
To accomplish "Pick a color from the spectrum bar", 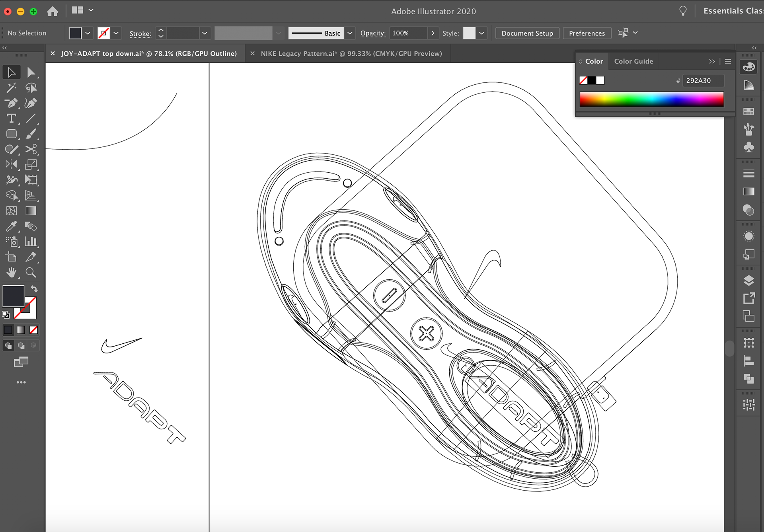I will point(651,99).
